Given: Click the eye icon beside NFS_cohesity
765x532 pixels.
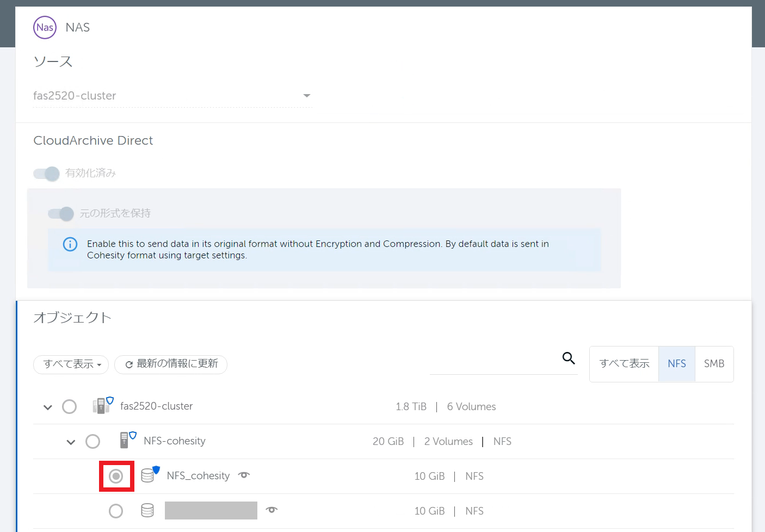Looking at the screenshot, I should [x=244, y=475].
